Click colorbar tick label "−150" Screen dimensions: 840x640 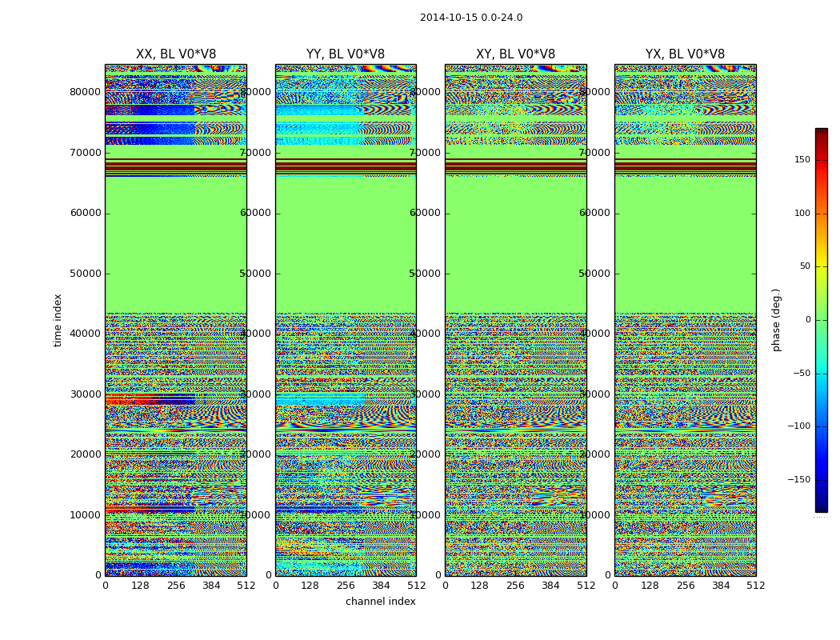point(799,479)
